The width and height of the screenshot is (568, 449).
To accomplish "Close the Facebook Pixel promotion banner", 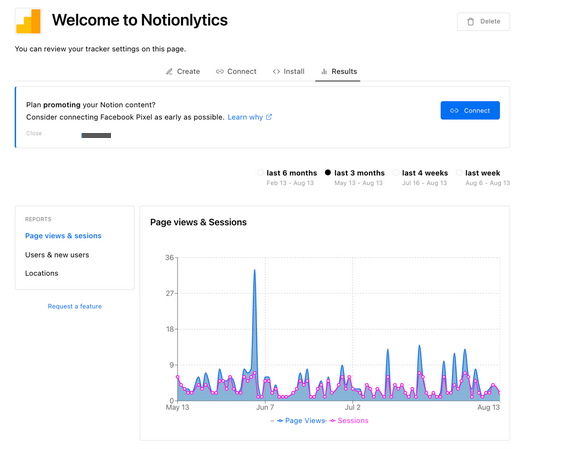I will (34, 133).
